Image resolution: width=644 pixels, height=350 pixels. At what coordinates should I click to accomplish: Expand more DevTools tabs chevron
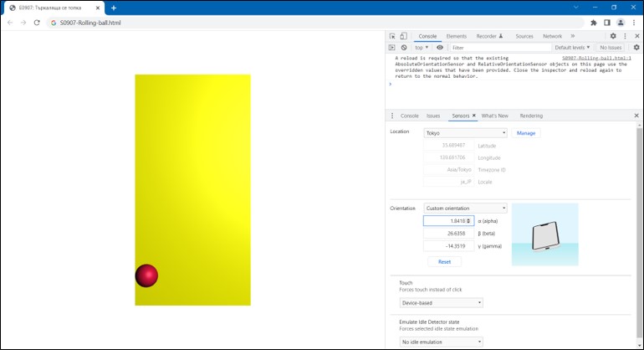click(573, 37)
